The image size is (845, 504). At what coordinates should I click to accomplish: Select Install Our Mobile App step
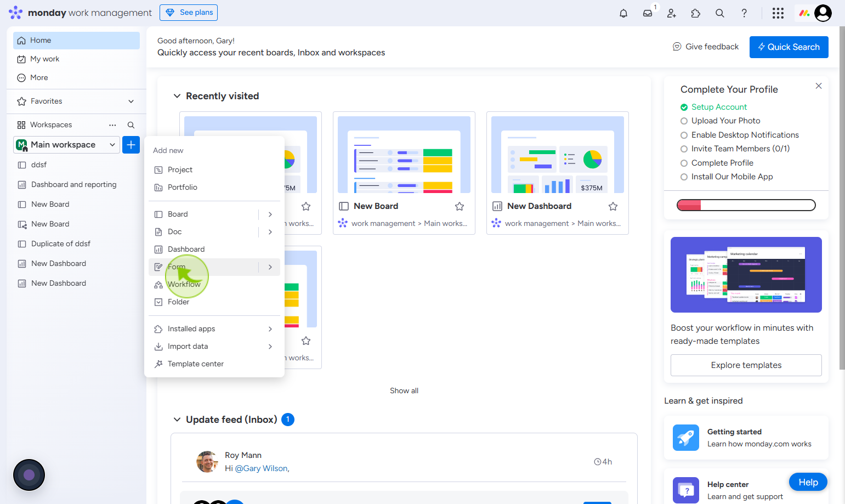[x=727, y=177]
